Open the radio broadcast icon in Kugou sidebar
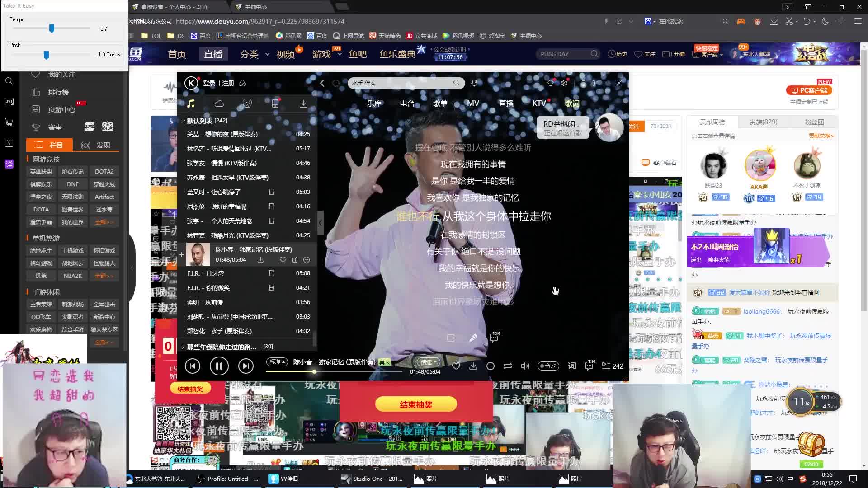Viewport: 868px width, 488px height. 247,103
